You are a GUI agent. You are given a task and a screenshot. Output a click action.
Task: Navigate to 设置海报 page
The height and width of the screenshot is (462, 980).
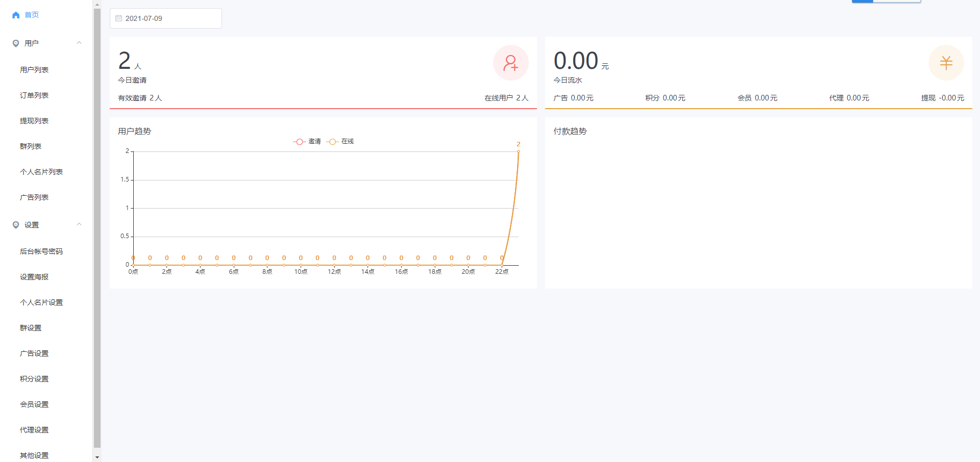(x=34, y=277)
